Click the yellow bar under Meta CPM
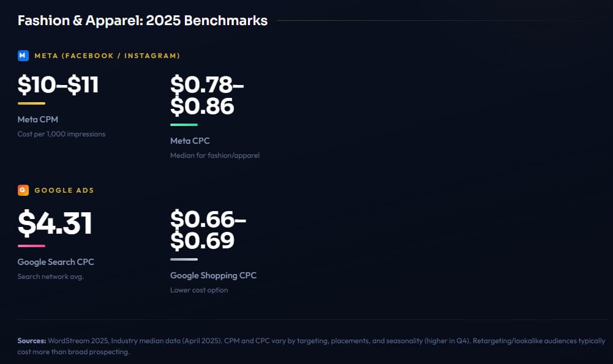Viewport: 613px width, 364px height. point(31,103)
